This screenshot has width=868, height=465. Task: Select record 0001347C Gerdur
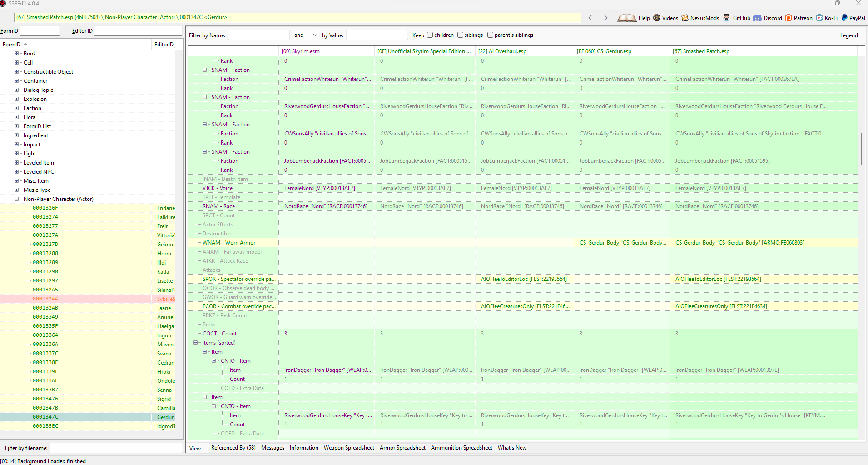pyautogui.click(x=88, y=417)
